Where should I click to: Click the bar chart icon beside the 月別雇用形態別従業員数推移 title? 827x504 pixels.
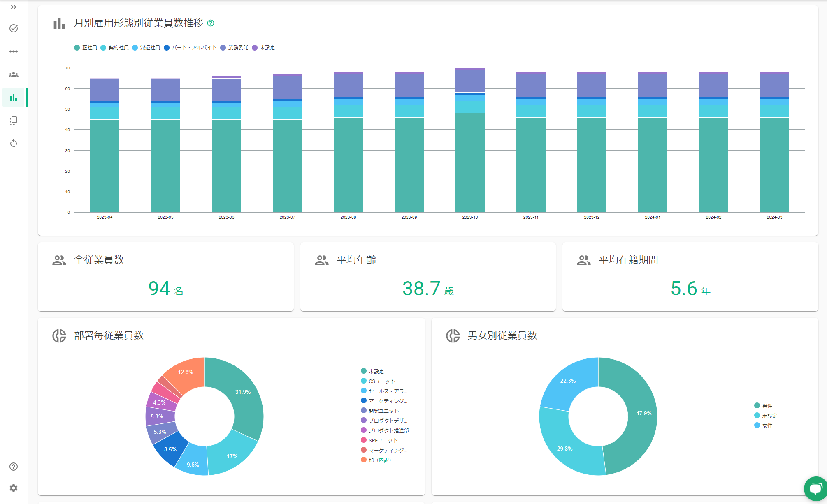(x=59, y=23)
